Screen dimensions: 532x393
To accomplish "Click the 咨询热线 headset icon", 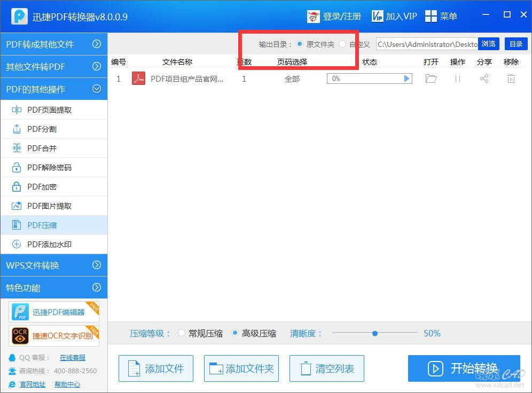I will click(12, 371).
